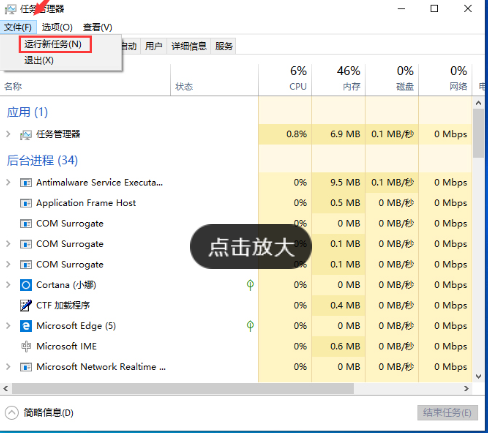Click Application Frame Host process icon
The image size is (488, 433).
pyautogui.click(x=26, y=203)
